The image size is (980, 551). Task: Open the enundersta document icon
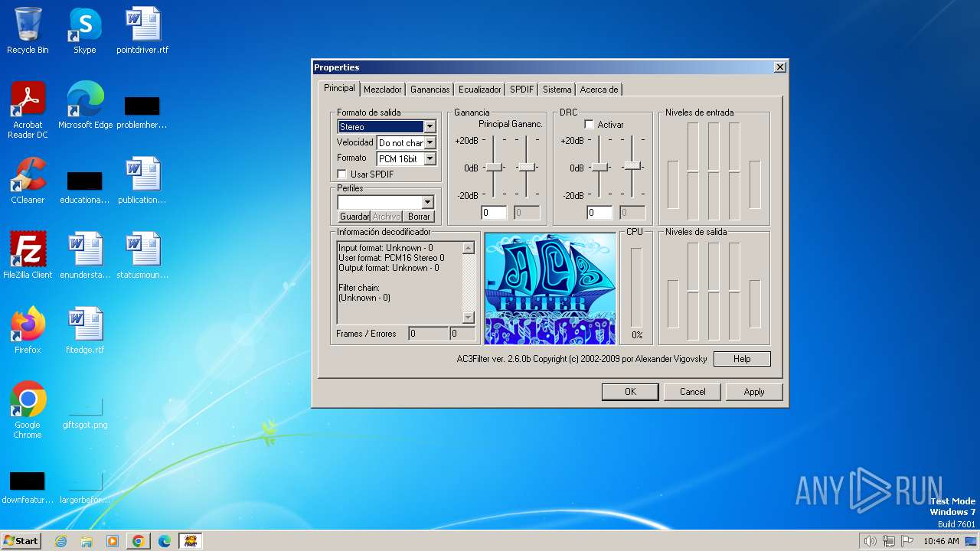85,256
